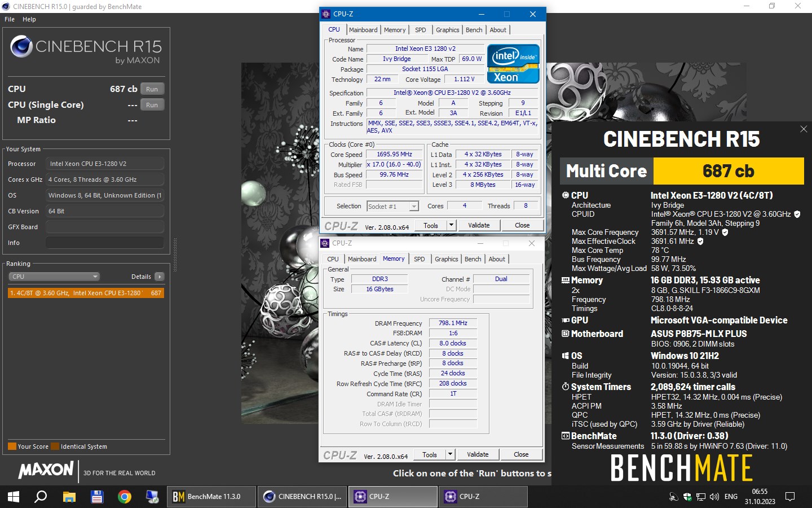Viewport: 812px width, 508px height.
Task: Click Tools button in top CPU-Z
Action: [431, 225]
